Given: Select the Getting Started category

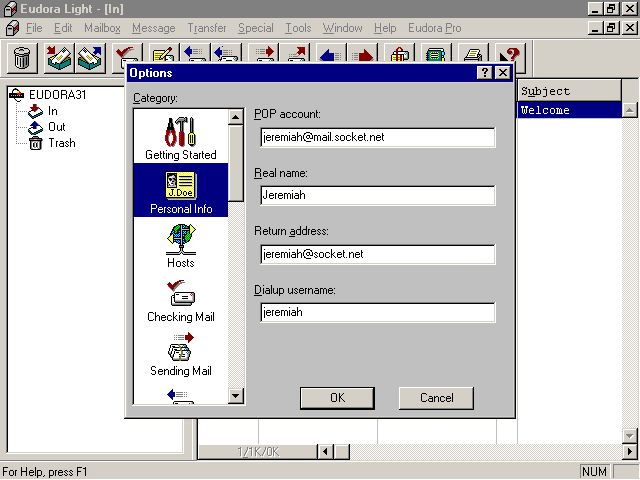Looking at the screenshot, I should click(181, 138).
